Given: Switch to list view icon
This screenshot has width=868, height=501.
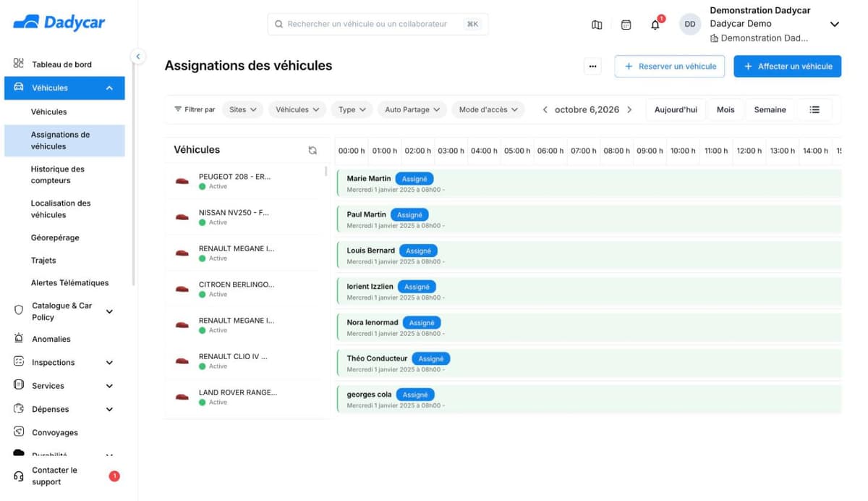Looking at the screenshot, I should coord(814,110).
